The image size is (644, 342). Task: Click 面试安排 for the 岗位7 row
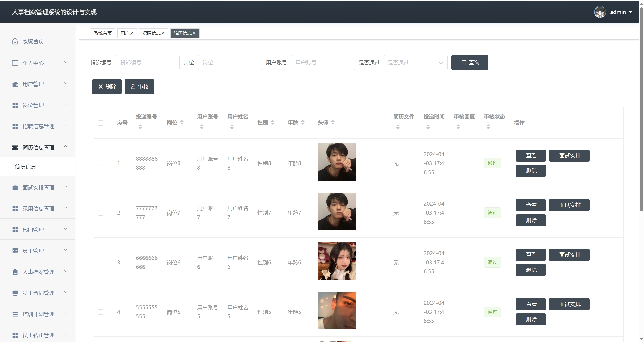coord(569,205)
